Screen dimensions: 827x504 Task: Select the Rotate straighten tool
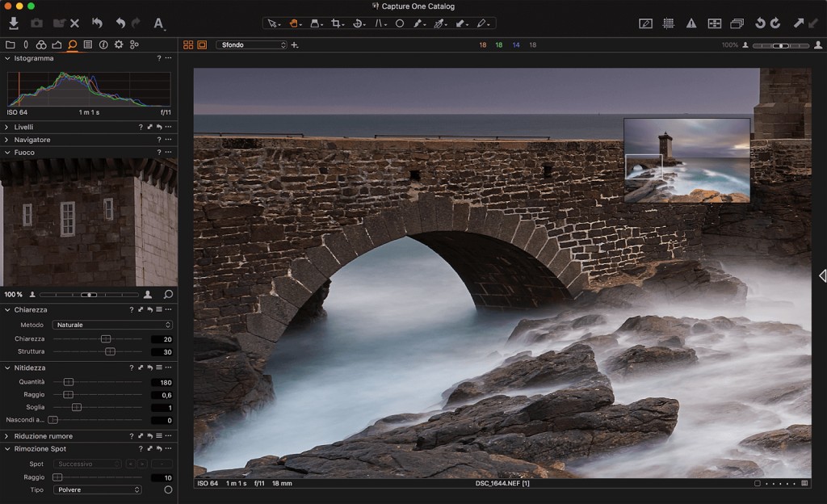358,23
